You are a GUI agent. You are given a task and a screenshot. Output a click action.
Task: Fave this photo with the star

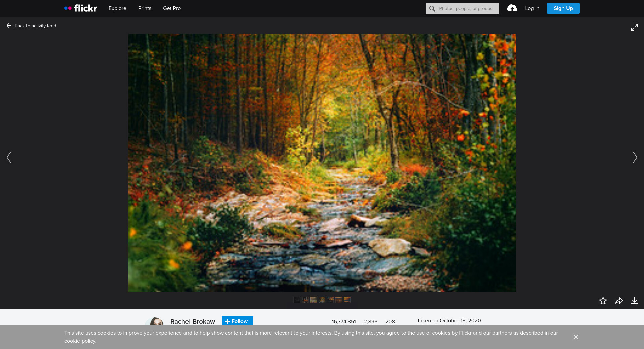click(603, 301)
